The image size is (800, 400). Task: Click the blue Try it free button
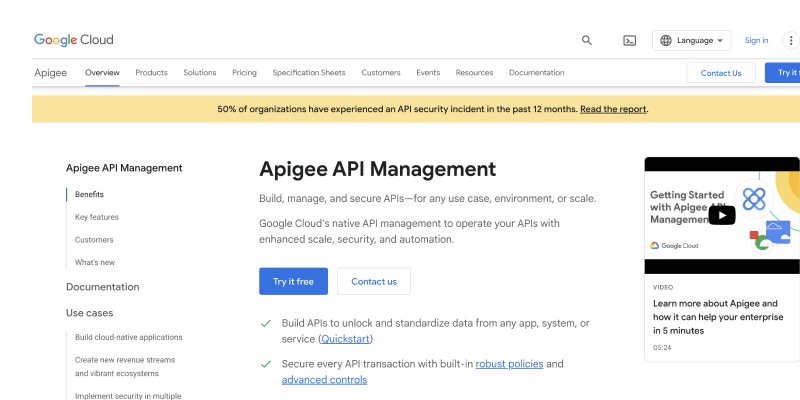click(293, 281)
